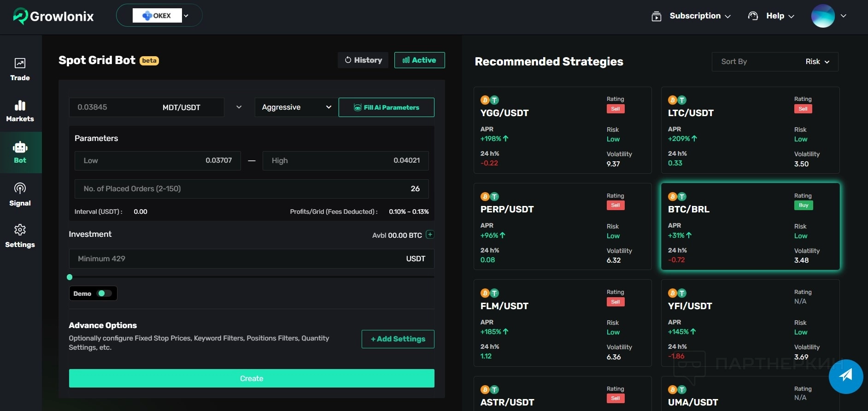Viewport: 868px width, 411px height.
Task: Click Fill Ai Parameters button
Action: [x=386, y=107]
